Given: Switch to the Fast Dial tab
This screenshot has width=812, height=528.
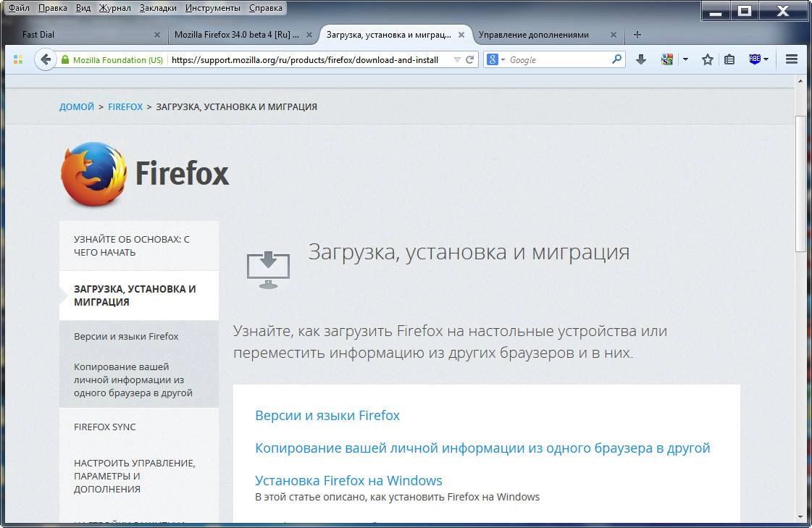Looking at the screenshot, I should point(88,35).
